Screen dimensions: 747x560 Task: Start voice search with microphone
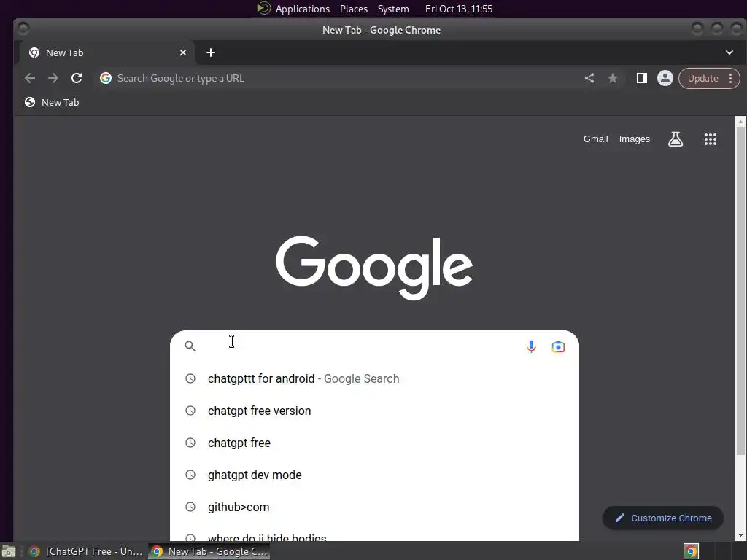pyautogui.click(x=532, y=346)
